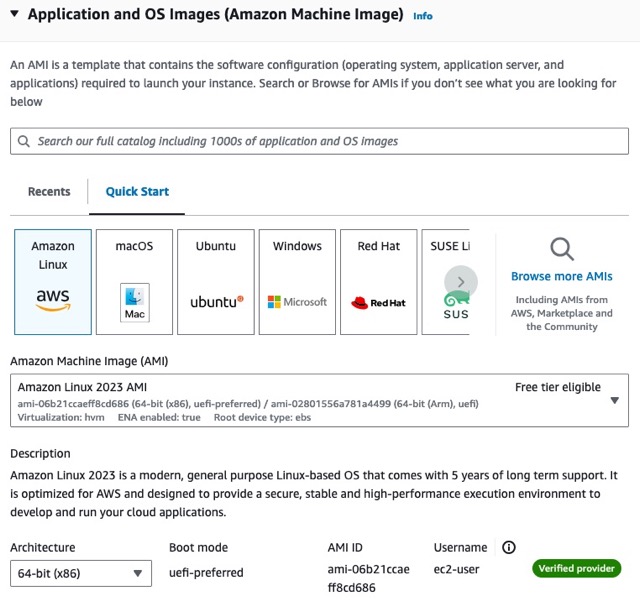Open the Architecture 64-bit (x86) dropdown
640x607 pixels.
click(x=81, y=574)
